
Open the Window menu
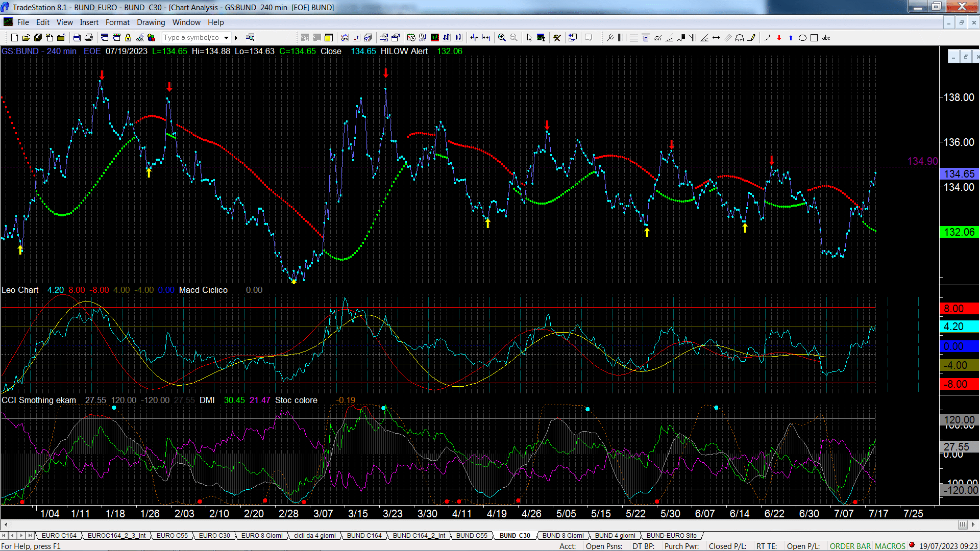186,22
